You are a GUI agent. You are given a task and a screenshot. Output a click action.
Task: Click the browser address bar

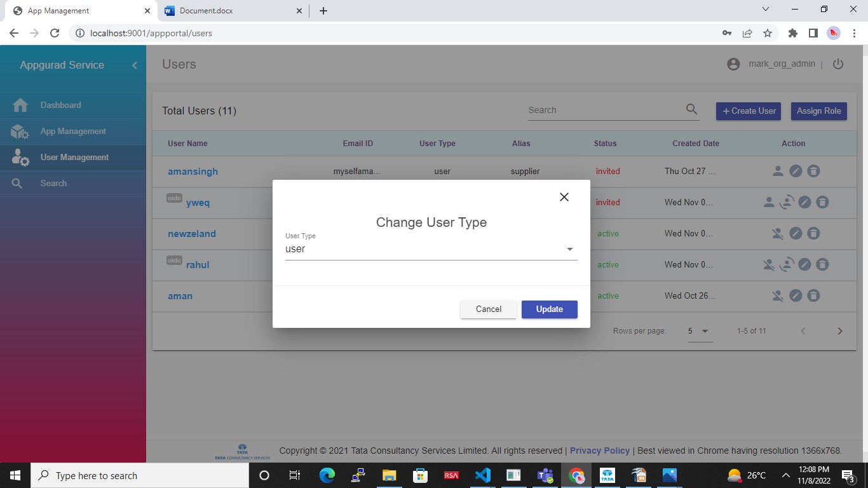click(394, 33)
